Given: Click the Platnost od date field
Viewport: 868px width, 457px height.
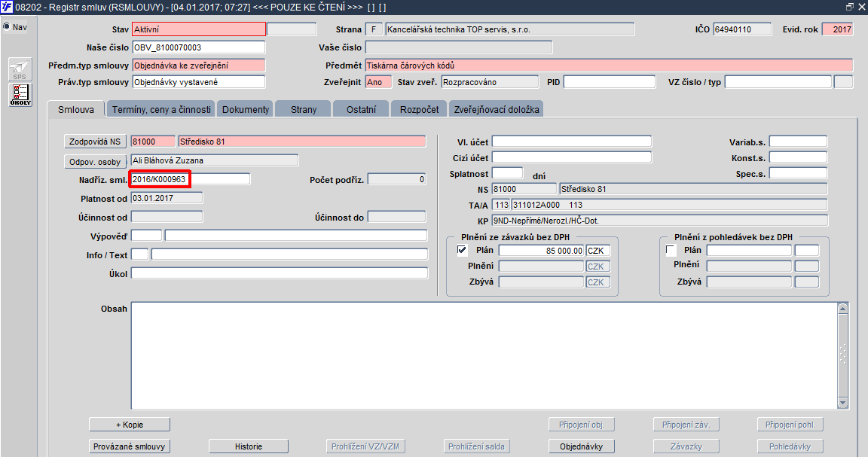Looking at the screenshot, I should tap(167, 198).
